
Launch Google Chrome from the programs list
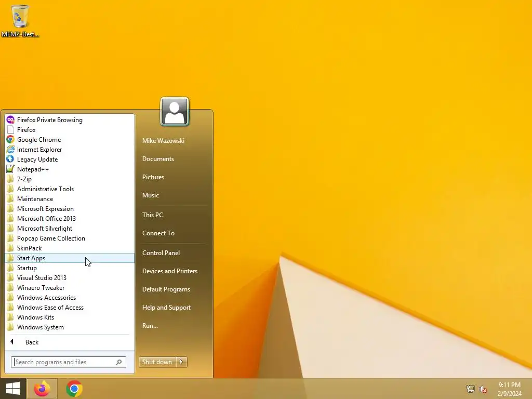click(x=70, y=139)
